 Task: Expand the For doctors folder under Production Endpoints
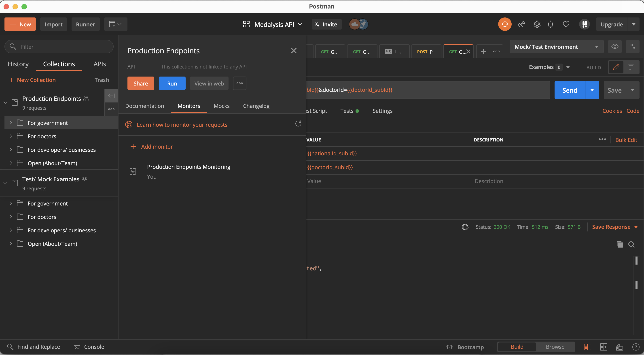(42, 136)
